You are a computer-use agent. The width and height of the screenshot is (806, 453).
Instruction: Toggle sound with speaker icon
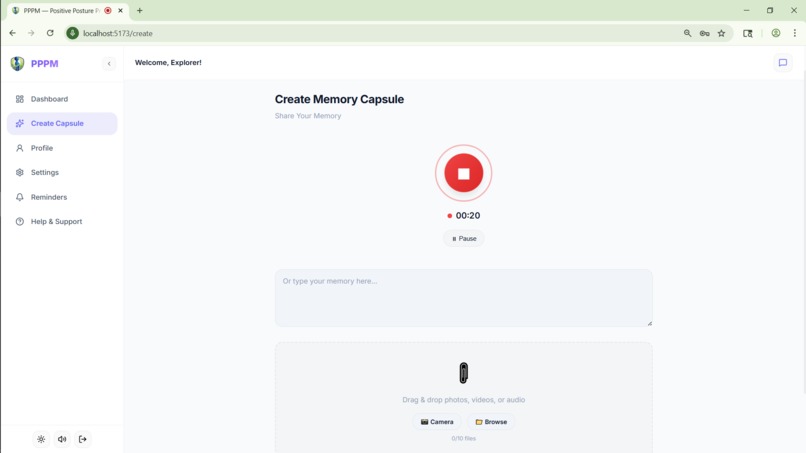tap(62, 439)
